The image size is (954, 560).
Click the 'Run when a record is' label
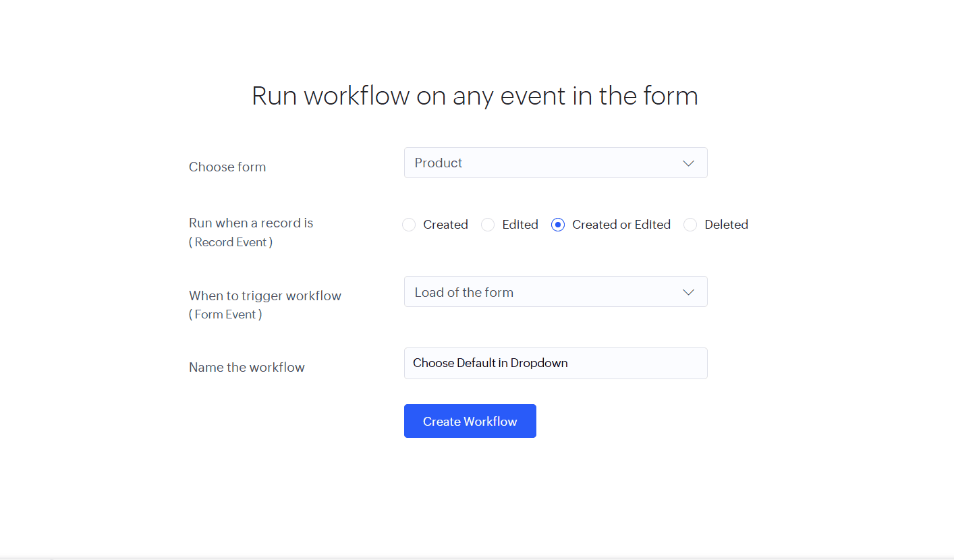point(251,223)
